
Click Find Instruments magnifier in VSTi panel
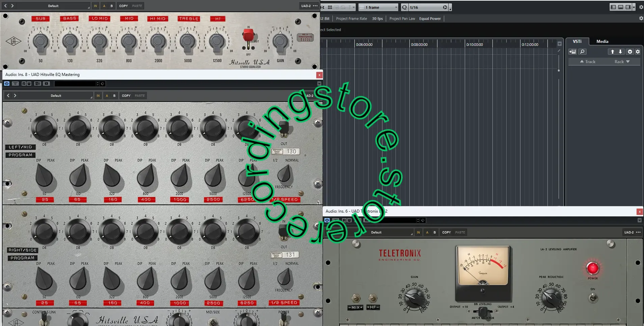click(x=582, y=52)
